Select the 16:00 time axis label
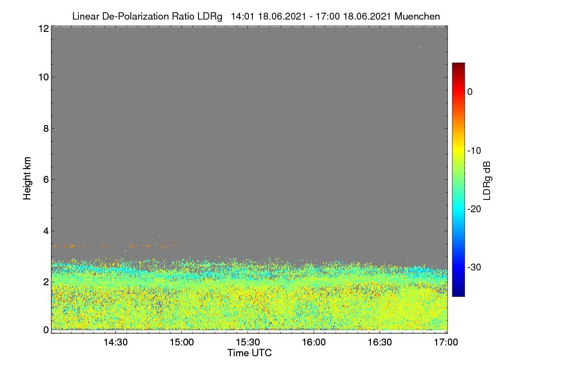 click(314, 343)
